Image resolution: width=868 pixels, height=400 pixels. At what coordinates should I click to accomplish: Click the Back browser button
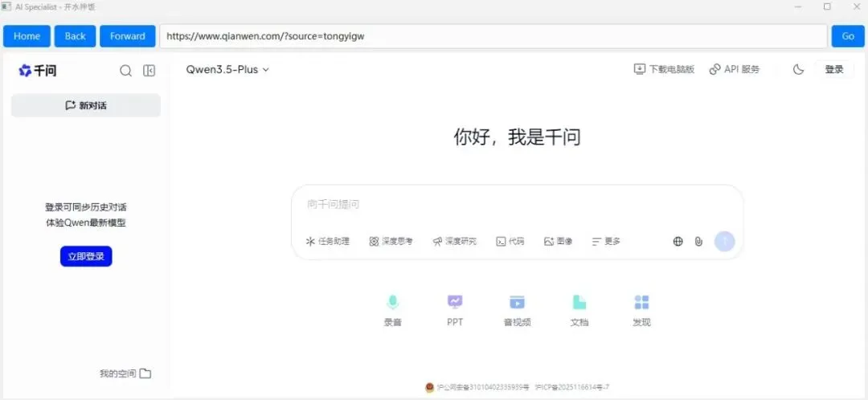click(x=76, y=36)
